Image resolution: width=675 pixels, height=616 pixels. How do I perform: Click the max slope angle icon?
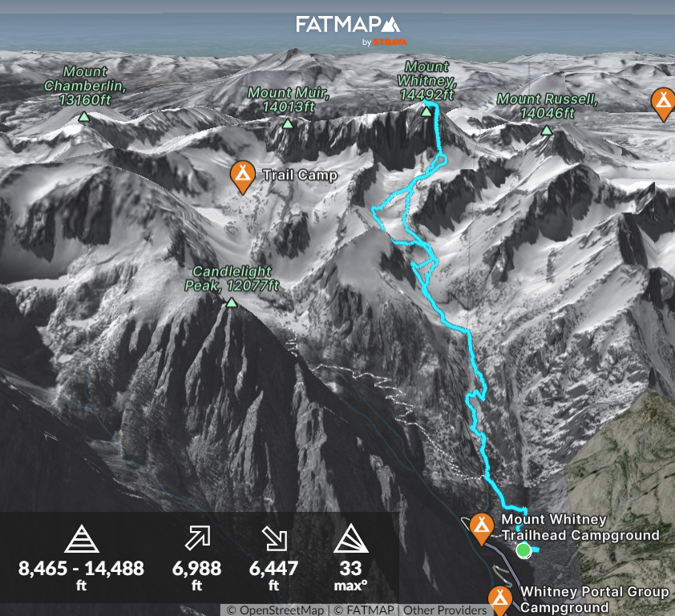point(351,538)
